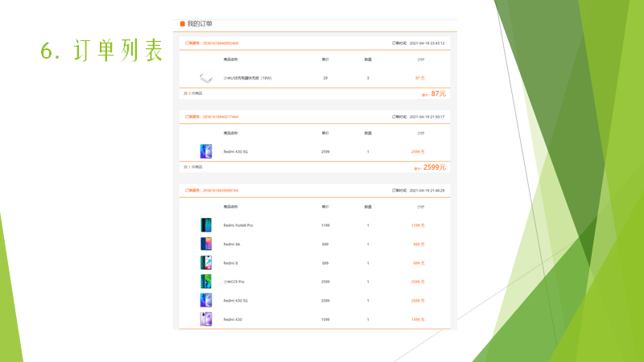Click quantity 3 in the charger row
This screenshot has width=644, height=362.
point(368,78)
